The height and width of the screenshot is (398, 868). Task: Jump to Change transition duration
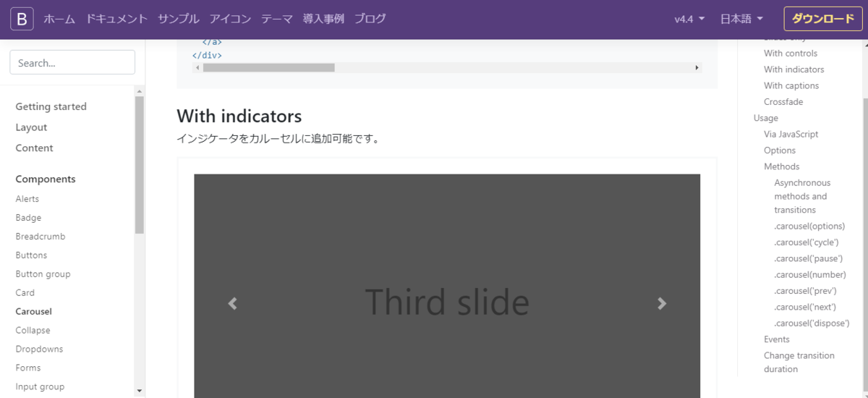click(799, 363)
